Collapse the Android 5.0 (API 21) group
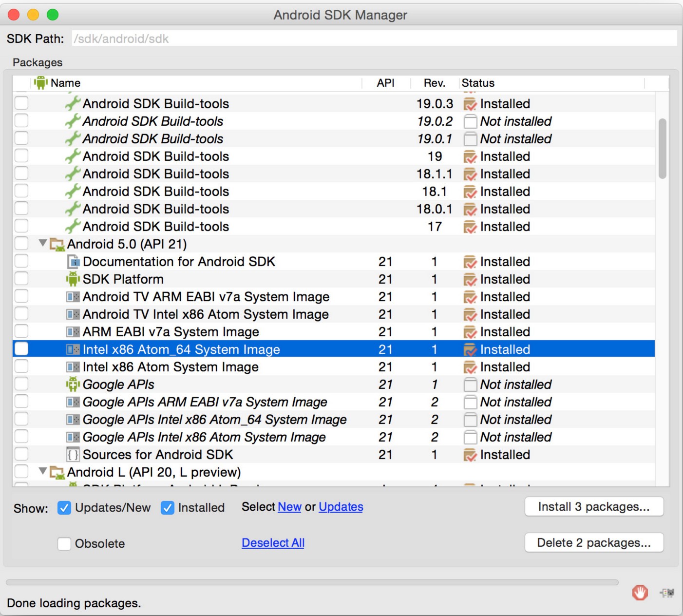683x616 pixels. (43, 243)
